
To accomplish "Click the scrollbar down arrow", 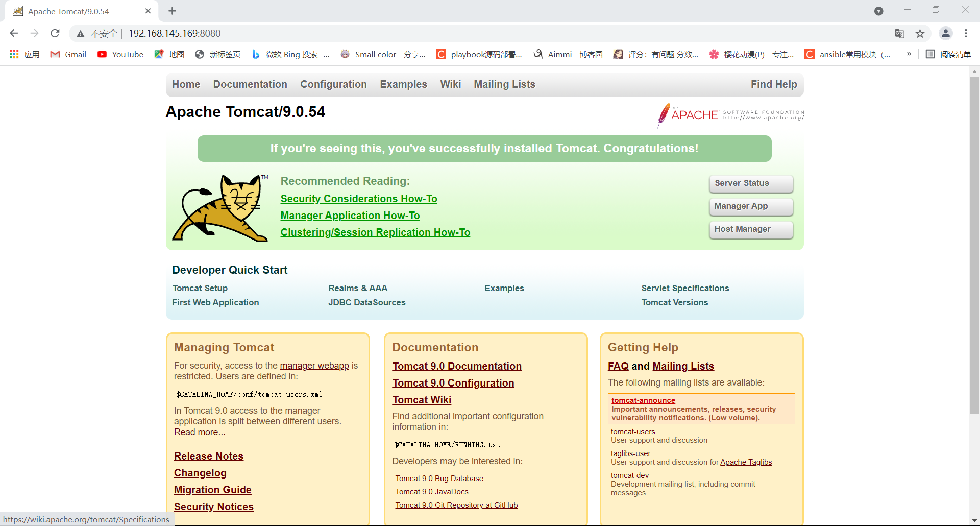I will point(974,520).
